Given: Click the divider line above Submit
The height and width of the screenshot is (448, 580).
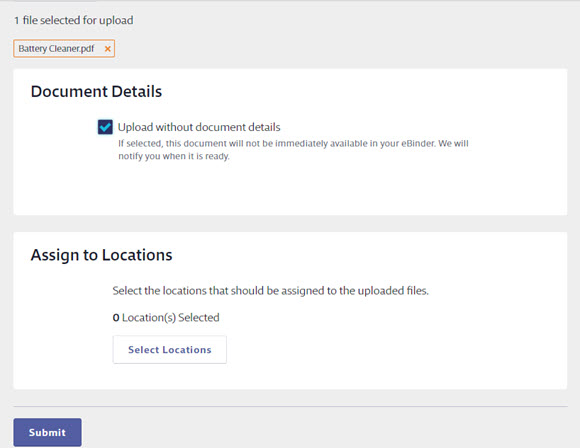Looking at the screenshot, I should tap(290, 407).
